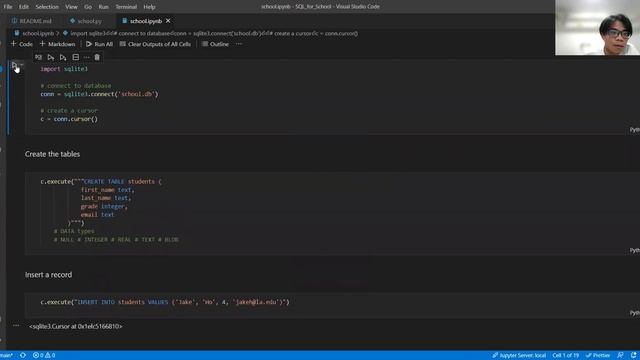Switch to the school.py tab
Image resolution: width=640 pixels, height=360 pixels.
click(x=86, y=21)
